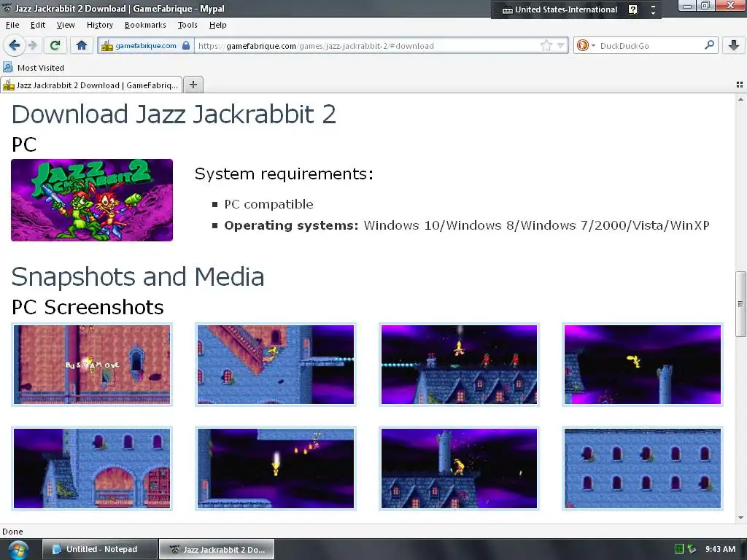Screen dimensions: 747x560
Task: Open the blue wall windows screenshot thumbnail
Action: 643,469
